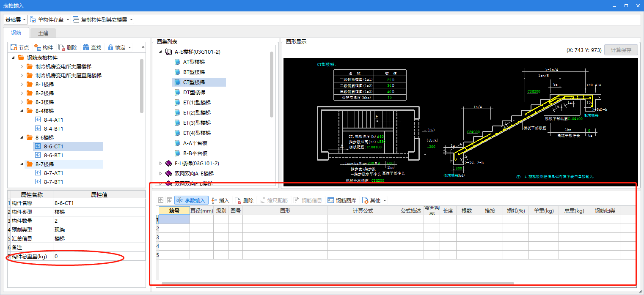This screenshot has width=644, height=295.
Task: Switch to the 钢筋 tab
Action: (16, 33)
